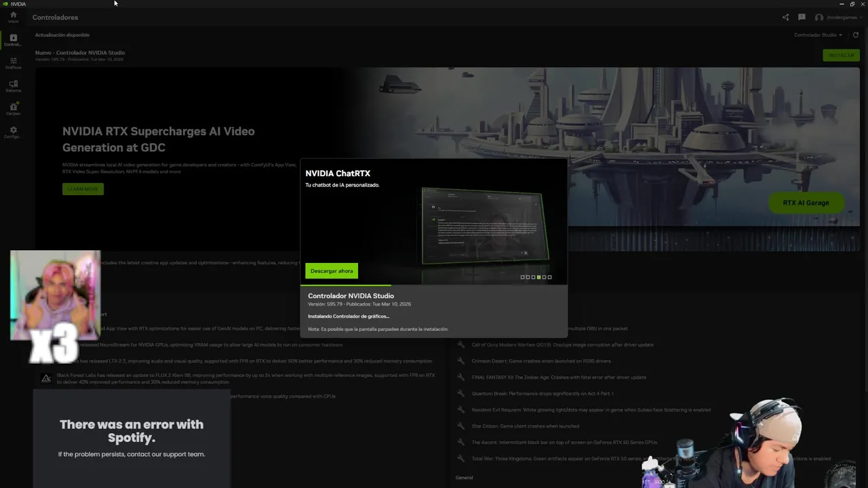Viewport: 868px width, 488px height.
Task: Select the first carousel dot in ChatRTX banner
Action: click(522, 277)
